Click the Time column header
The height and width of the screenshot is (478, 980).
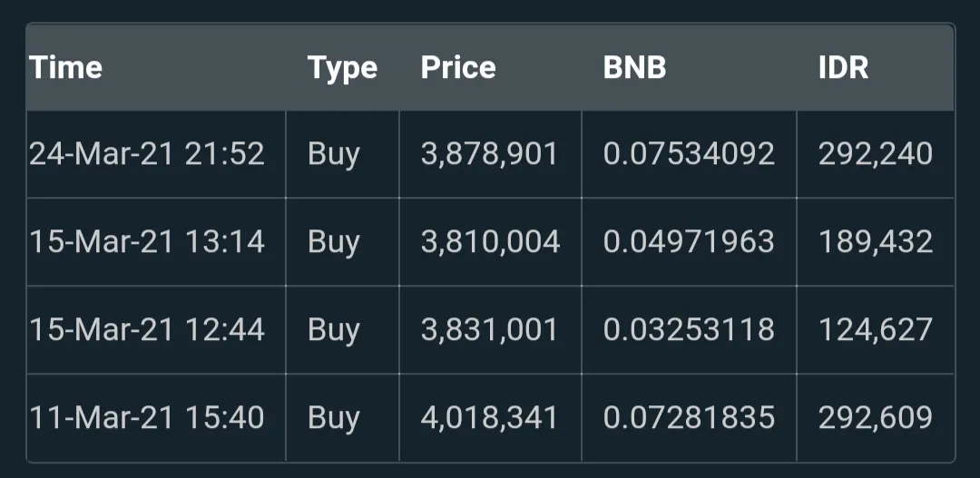(x=65, y=67)
